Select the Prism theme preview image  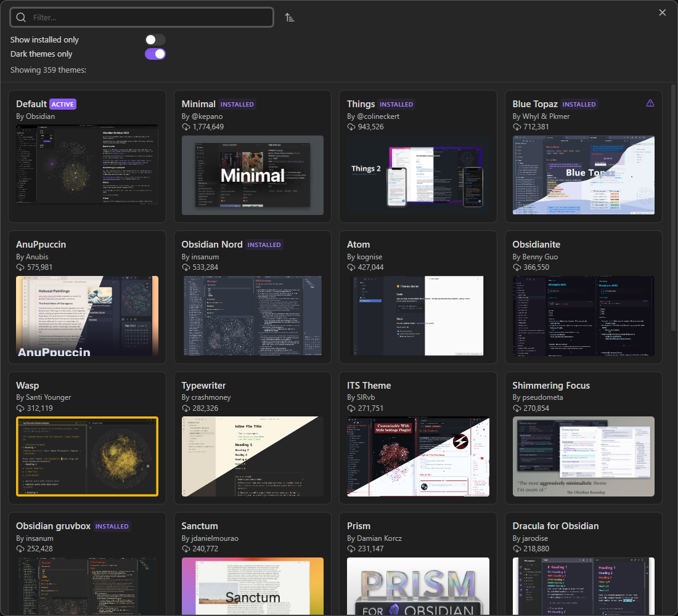[418, 586]
